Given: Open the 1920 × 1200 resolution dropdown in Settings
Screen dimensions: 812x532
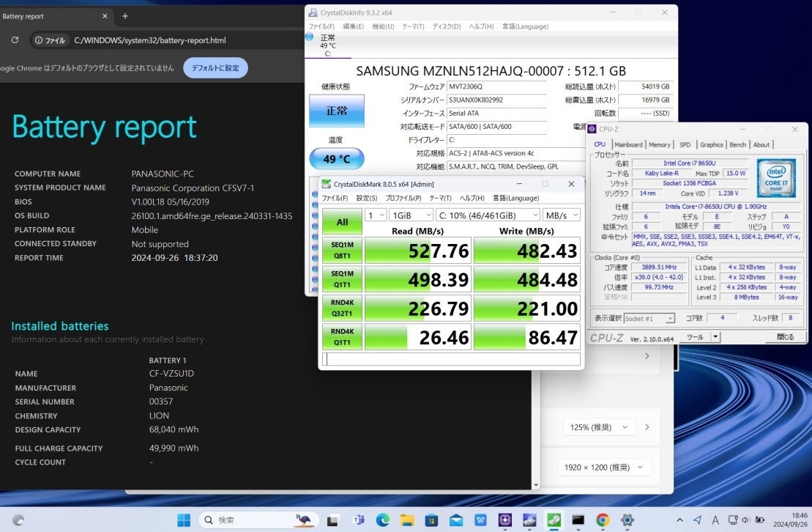Looking at the screenshot, I should pyautogui.click(x=603, y=468).
